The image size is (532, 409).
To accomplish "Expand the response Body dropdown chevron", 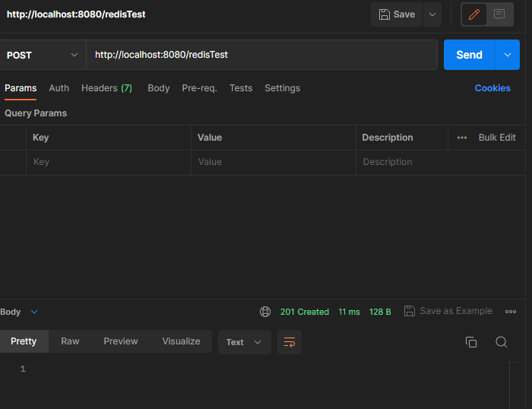I will (x=34, y=312).
